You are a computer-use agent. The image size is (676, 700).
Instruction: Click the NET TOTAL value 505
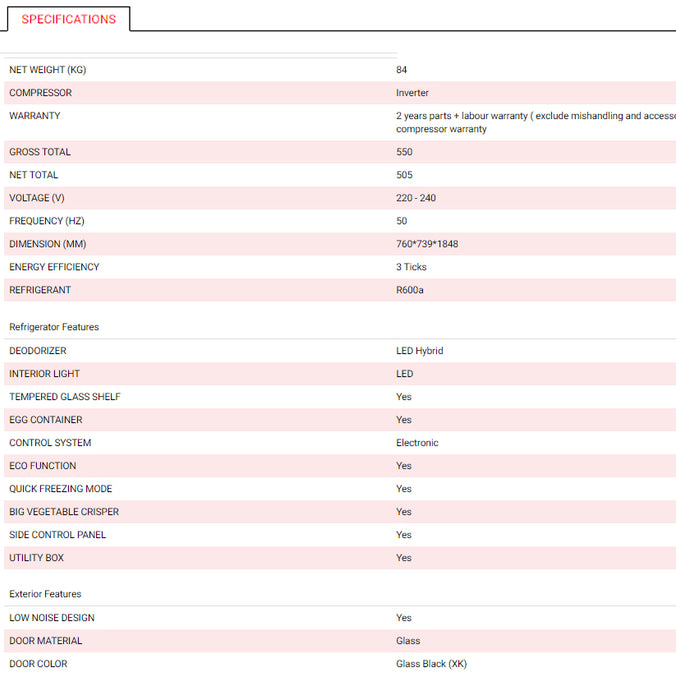[x=404, y=175]
